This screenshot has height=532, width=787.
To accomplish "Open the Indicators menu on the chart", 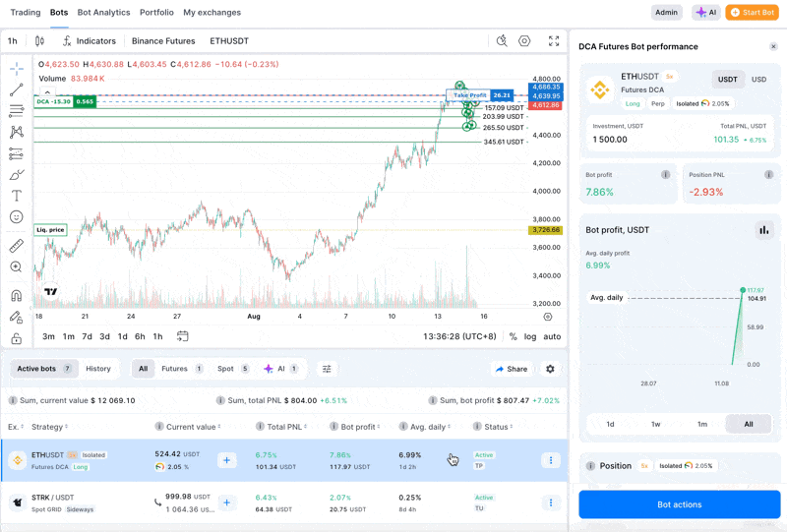I will coord(89,41).
